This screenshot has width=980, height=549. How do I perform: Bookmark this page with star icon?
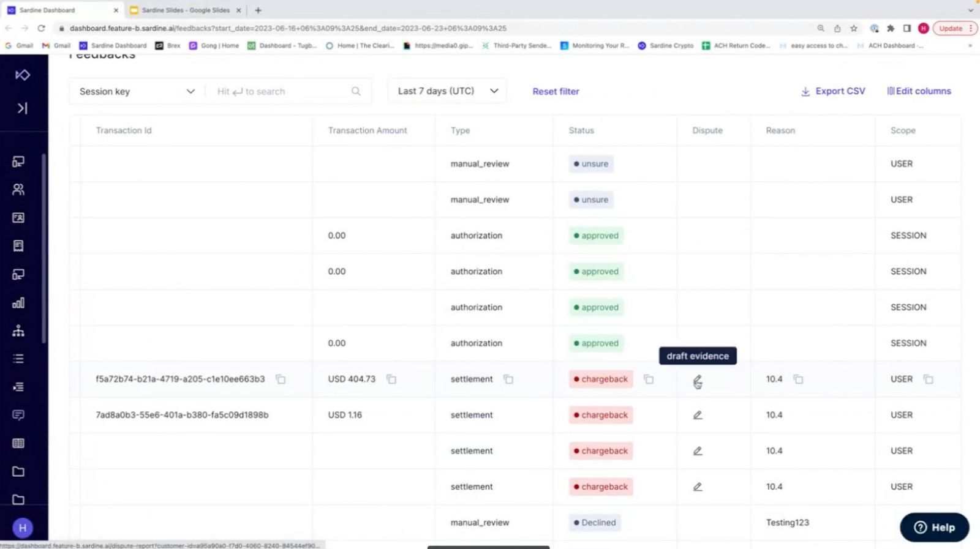coord(854,28)
